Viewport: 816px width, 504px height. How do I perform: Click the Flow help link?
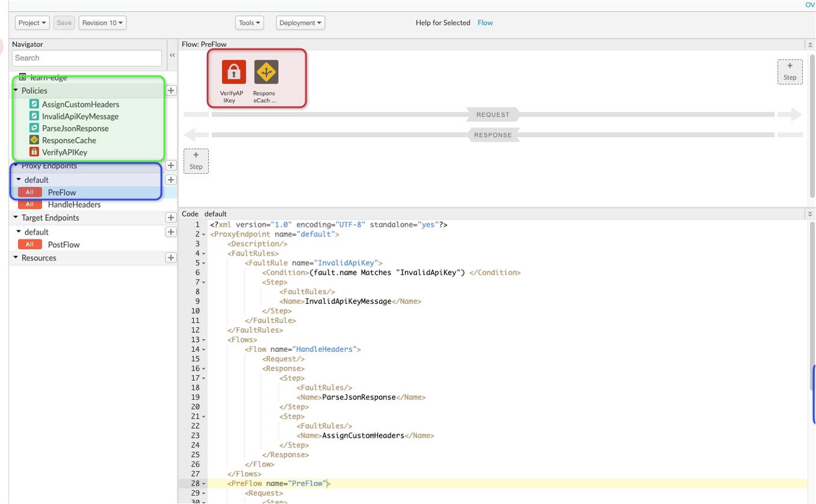click(x=485, y=22)
